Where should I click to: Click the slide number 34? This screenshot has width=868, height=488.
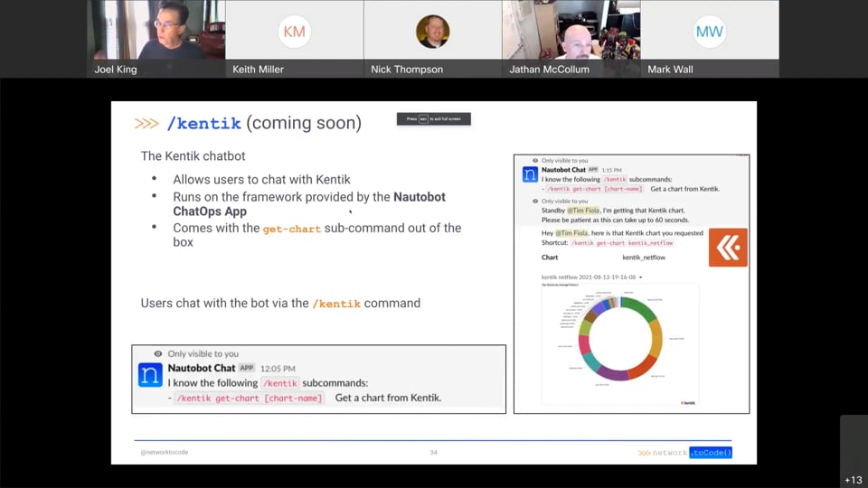(433, 453)
